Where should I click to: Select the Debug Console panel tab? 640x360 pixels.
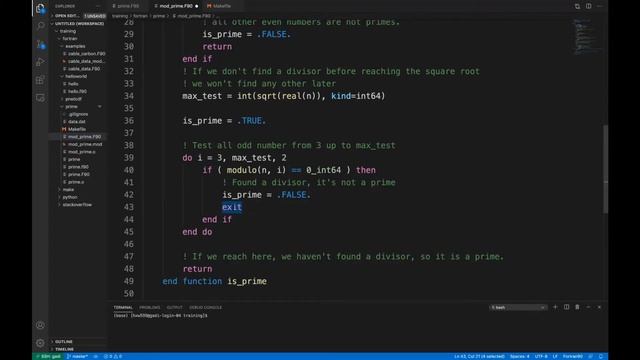click(x=205, y=307)
